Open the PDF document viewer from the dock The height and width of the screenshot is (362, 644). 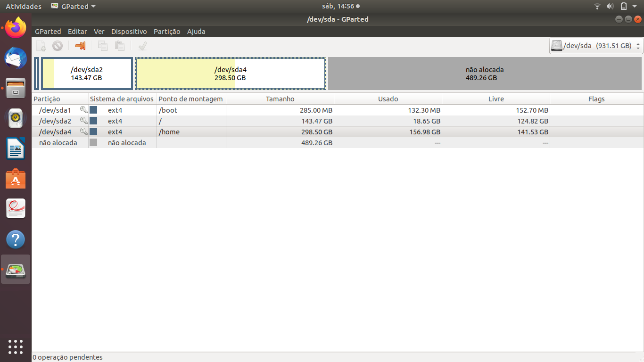point(16,209)
